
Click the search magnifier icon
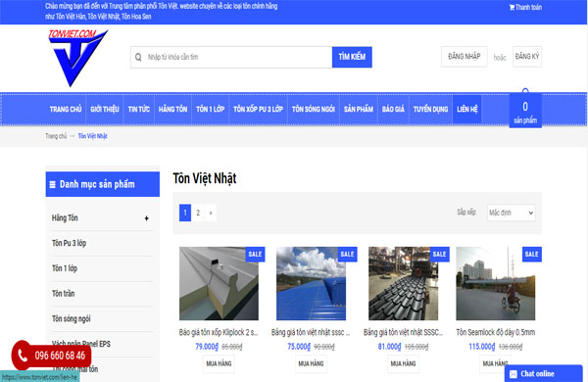coord(138,57)
